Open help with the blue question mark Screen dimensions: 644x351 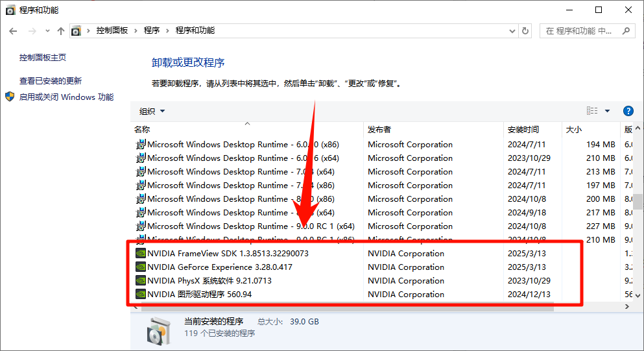click(x=627, y=111)
